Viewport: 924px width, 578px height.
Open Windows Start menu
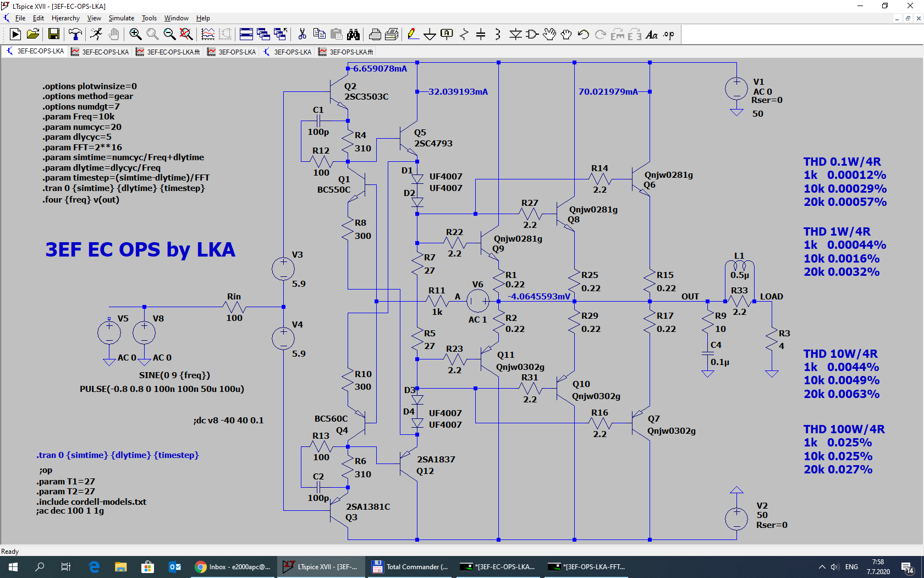13,566
